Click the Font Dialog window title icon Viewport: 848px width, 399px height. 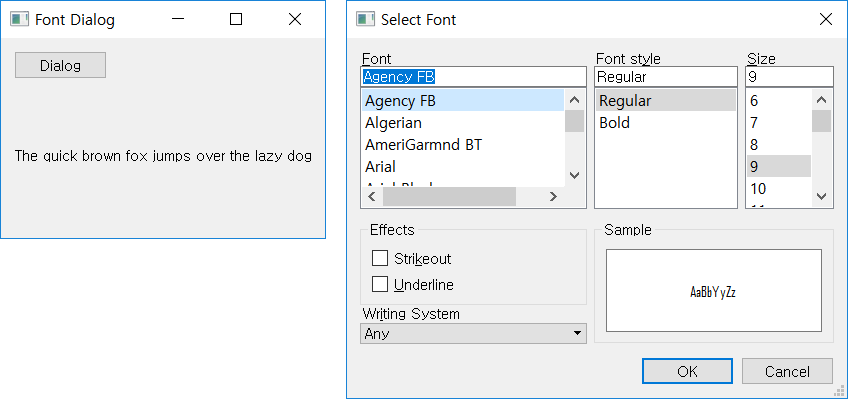19,19
